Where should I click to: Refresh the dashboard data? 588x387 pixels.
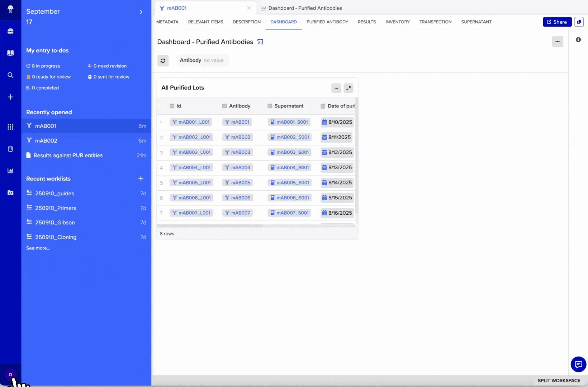(x=163, y=61)
